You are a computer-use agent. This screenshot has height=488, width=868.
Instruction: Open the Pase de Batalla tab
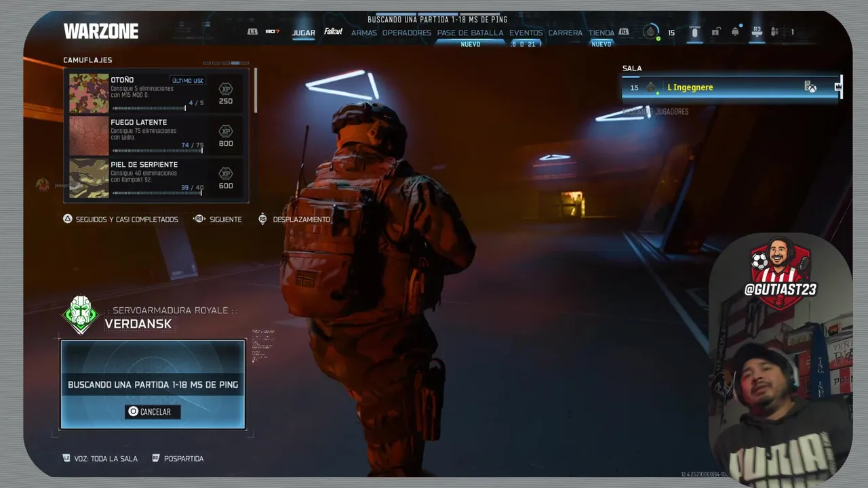470,33
